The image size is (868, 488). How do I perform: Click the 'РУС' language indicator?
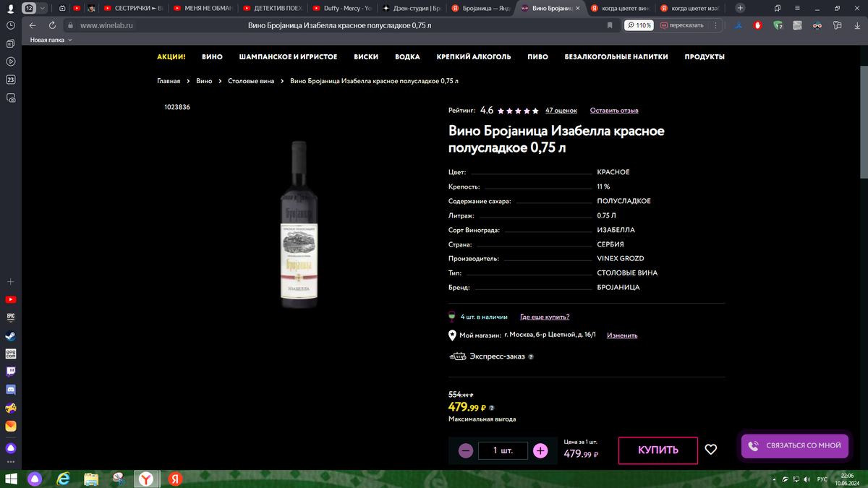[822, 479]
